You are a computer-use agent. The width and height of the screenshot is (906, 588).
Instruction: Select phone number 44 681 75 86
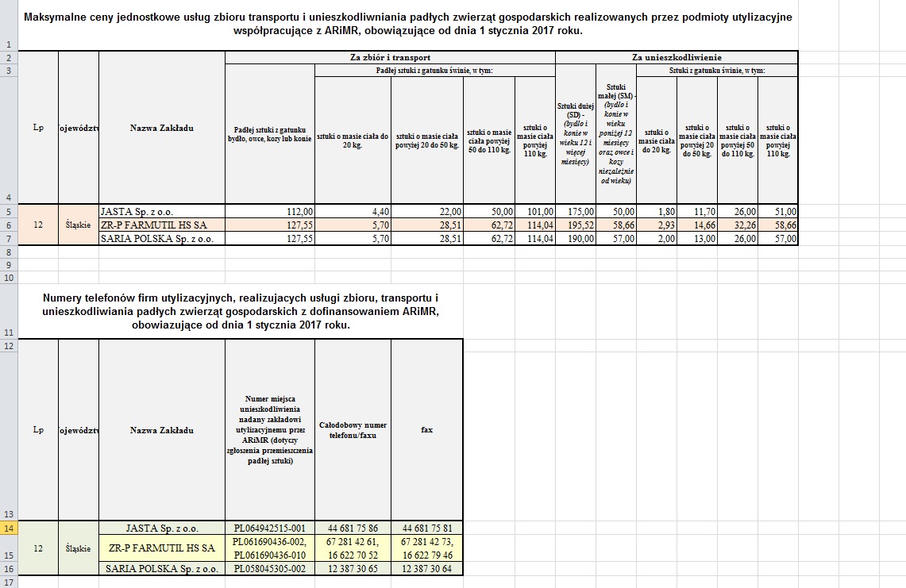pos(353,528)
